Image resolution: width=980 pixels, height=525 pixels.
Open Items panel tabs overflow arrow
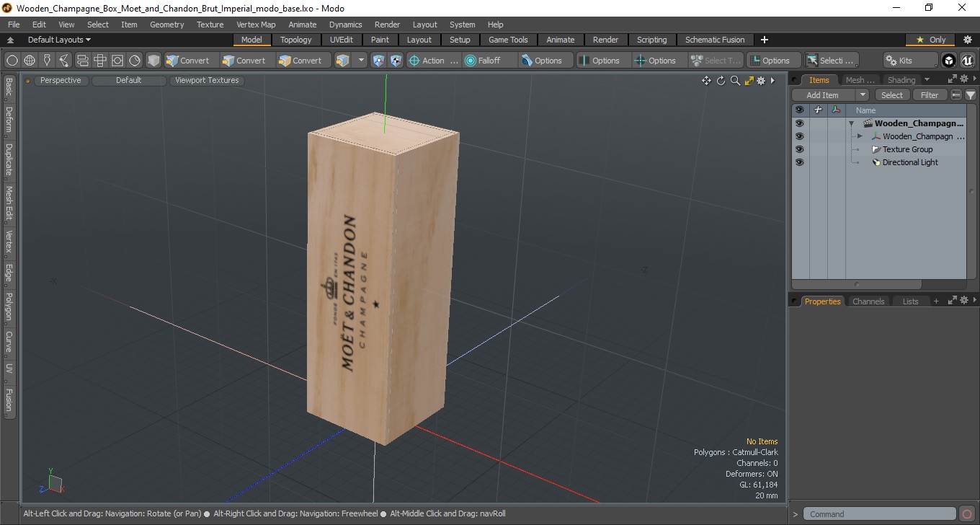(x=927, y=80)
